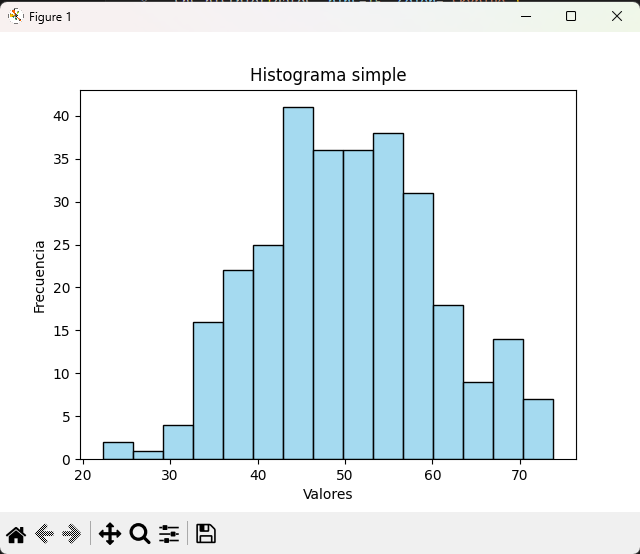Go forward to next view arrow
Viewport: 640px width, 554px height.
[71, 534]
